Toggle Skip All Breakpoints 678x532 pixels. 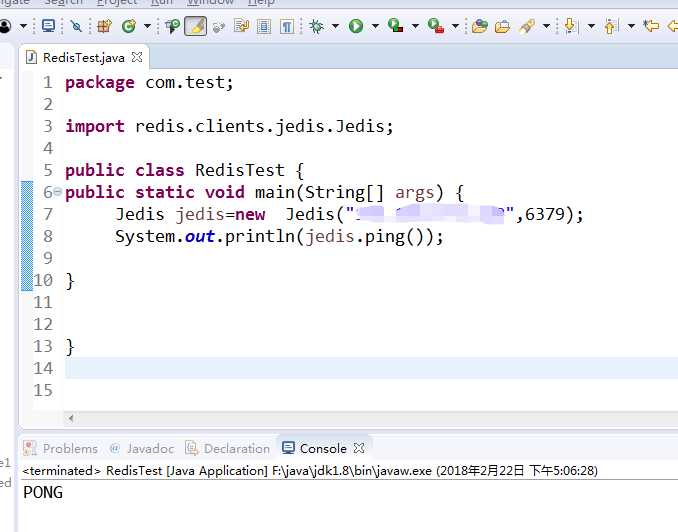(76, 26)
